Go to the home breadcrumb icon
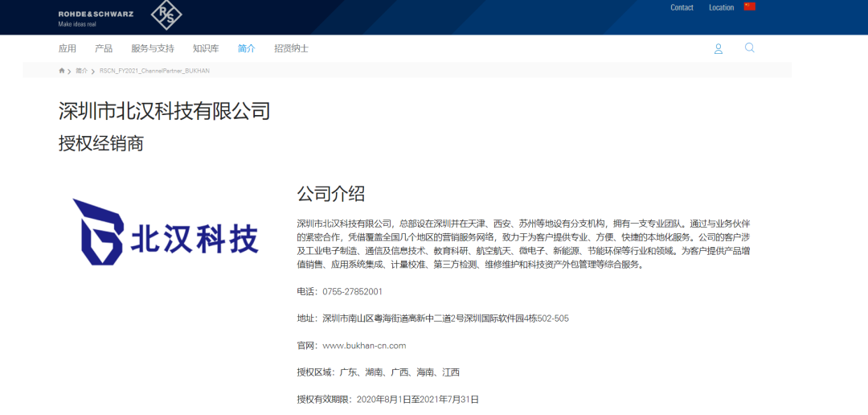Image resolution: width=868 pixels, height=415 pixels. [62, 71]
